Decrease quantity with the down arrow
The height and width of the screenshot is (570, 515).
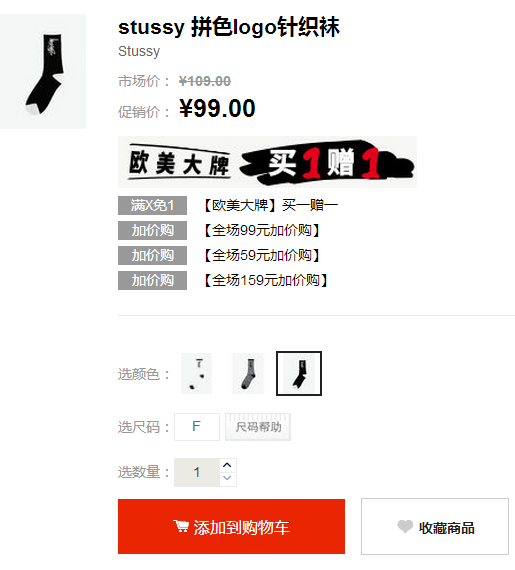pos(228,478)
